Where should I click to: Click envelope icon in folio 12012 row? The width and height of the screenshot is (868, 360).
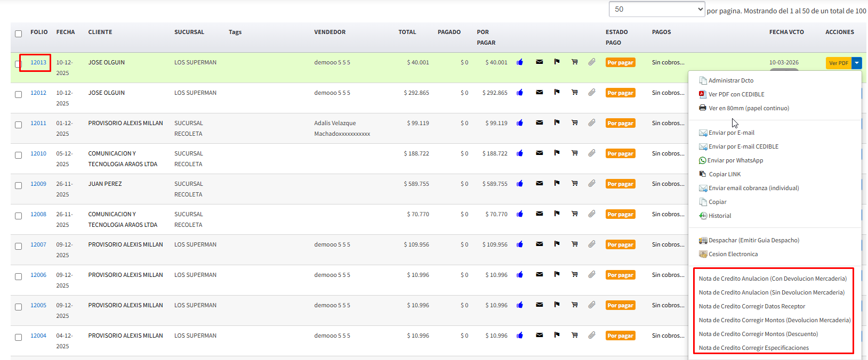pyautogui.click(x=539, y=92)
